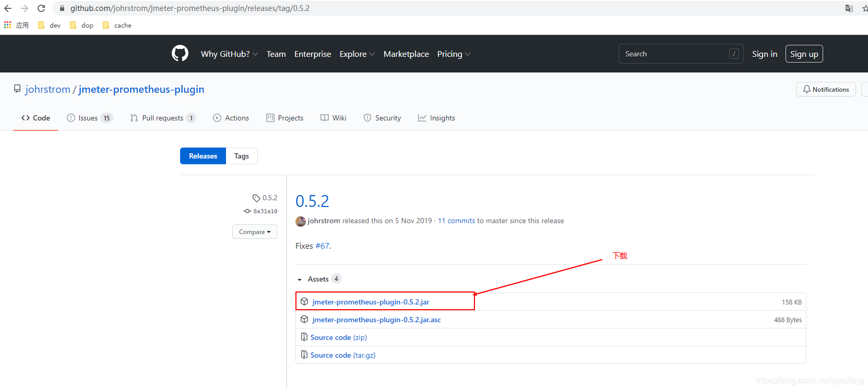Viewport: 868px width, 390px height.
Task: Click the 8a31a10 commit hash
Action: click(x=265, y=211)
